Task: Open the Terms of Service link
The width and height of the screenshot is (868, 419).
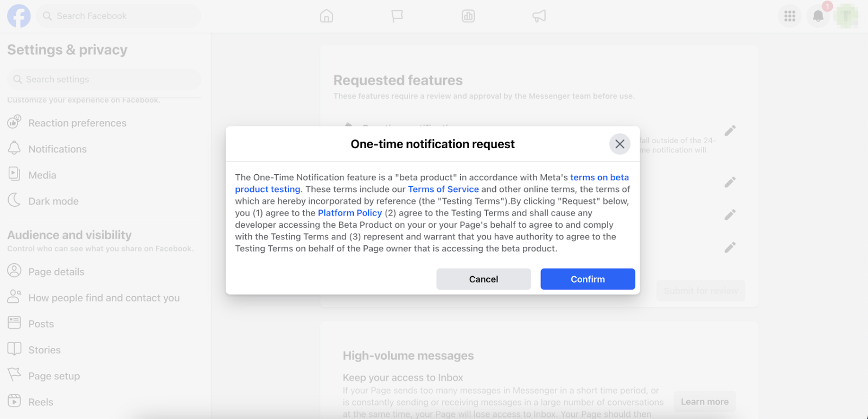Action: (443, 189)
